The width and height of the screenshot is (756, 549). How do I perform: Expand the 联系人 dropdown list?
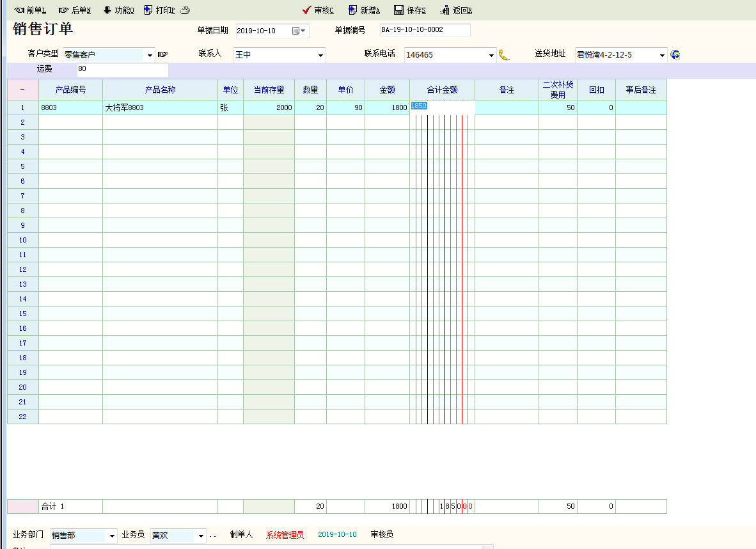click(320, 56)
